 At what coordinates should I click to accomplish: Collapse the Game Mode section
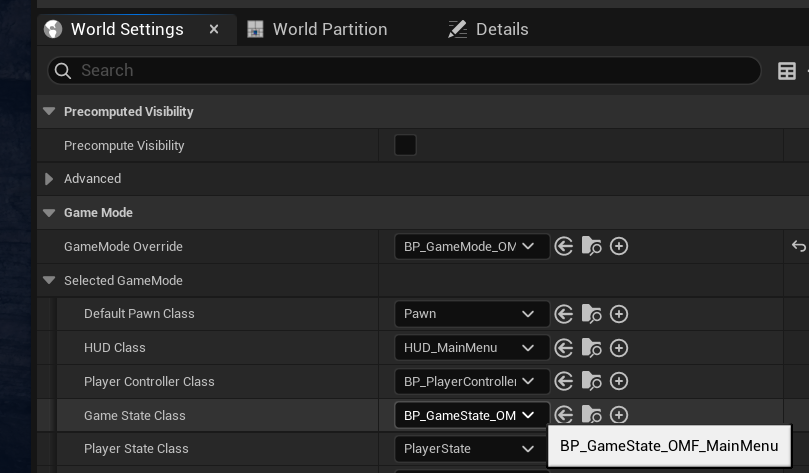pos(49,213)
